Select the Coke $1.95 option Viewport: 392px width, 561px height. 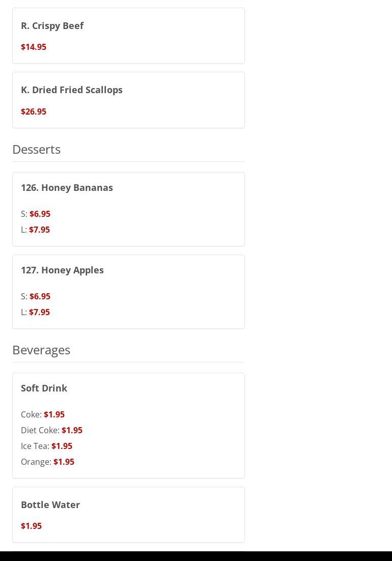pos(54,414)
